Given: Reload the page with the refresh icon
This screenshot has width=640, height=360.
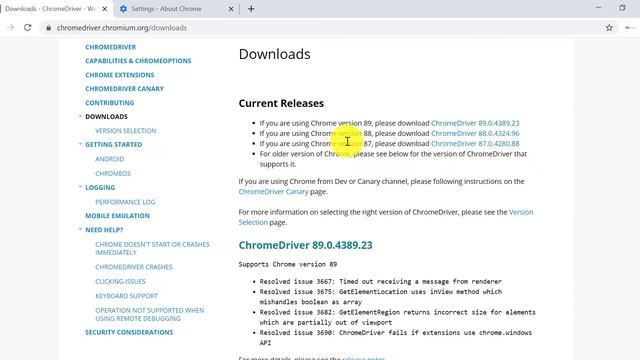Looking at the screenshot, I should 27,28.
